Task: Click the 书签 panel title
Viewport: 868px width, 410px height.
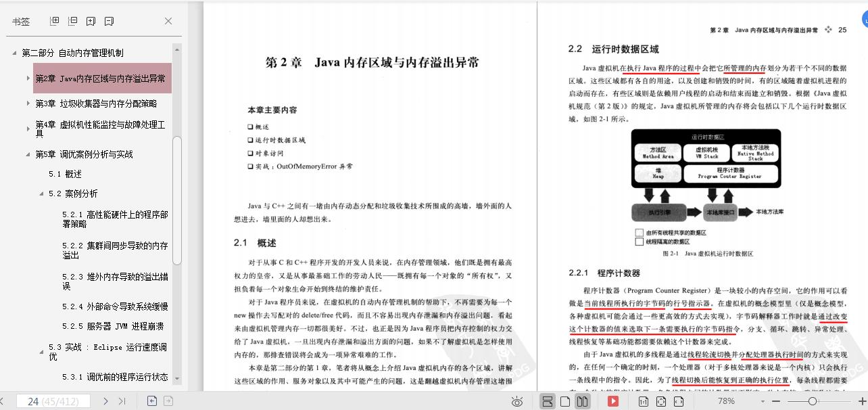Action: point(21,21)
